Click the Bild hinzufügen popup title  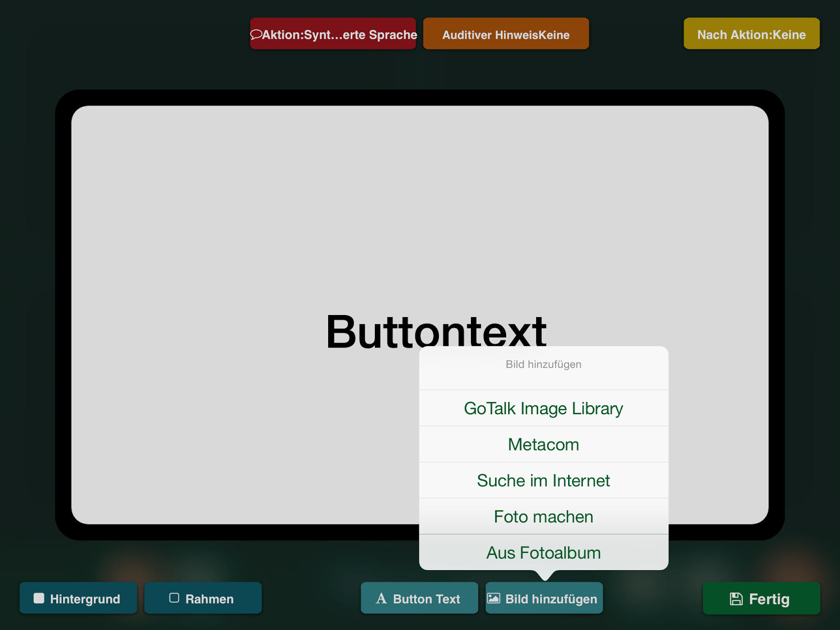(x=543, y=364)
